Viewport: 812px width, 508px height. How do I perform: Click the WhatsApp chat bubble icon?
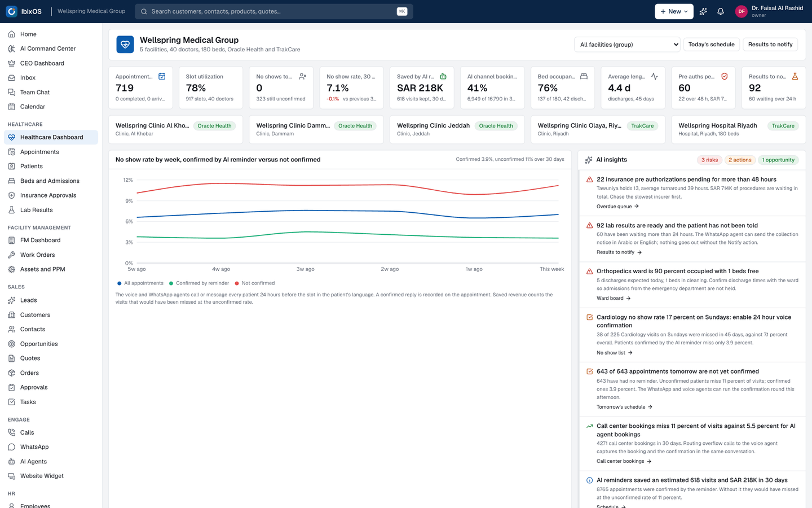11,447
